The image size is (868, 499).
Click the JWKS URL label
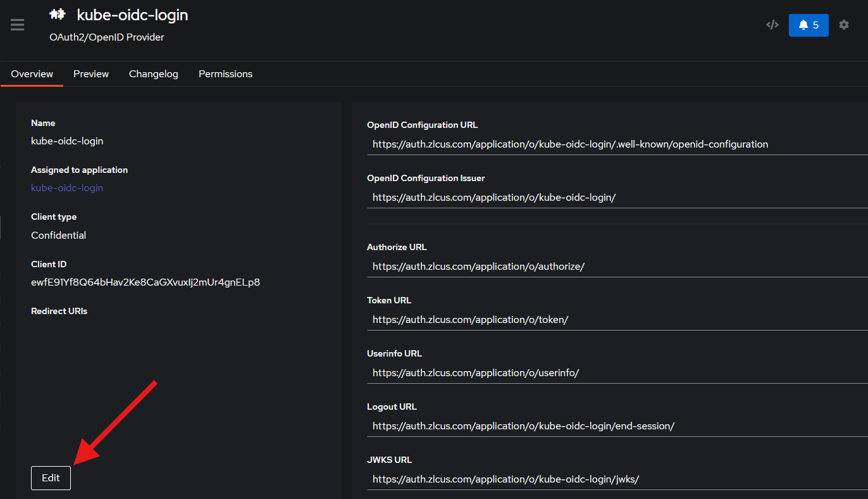coord(389,460)
